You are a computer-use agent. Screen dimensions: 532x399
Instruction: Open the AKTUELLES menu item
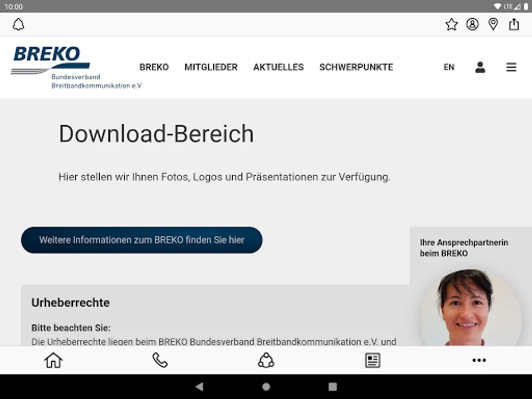[278, 67]
